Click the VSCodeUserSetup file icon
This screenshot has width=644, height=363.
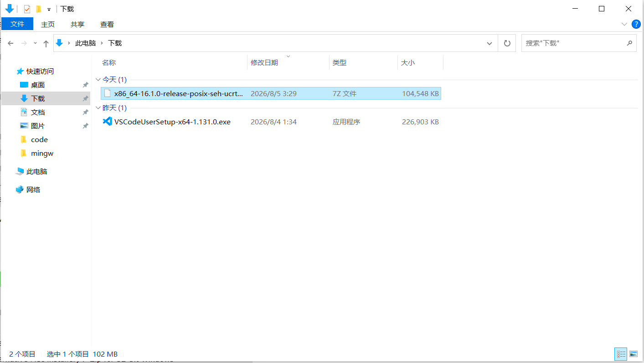[107, 122]
